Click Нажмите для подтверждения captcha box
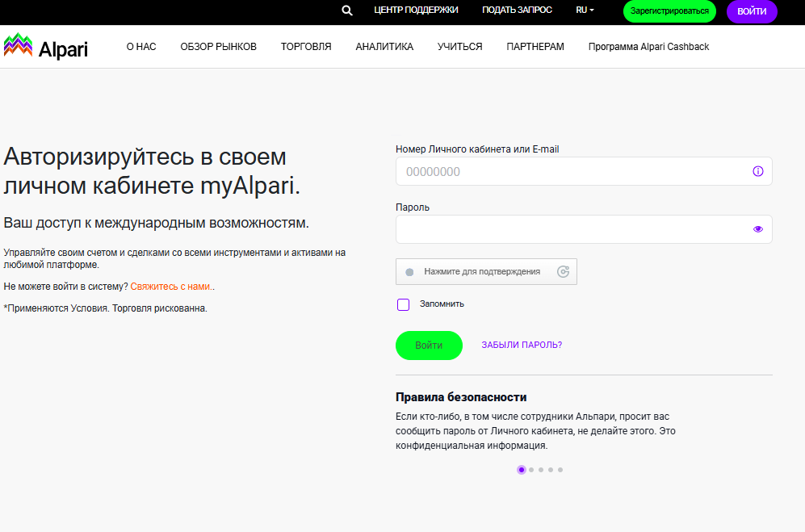 click(486, 271)
